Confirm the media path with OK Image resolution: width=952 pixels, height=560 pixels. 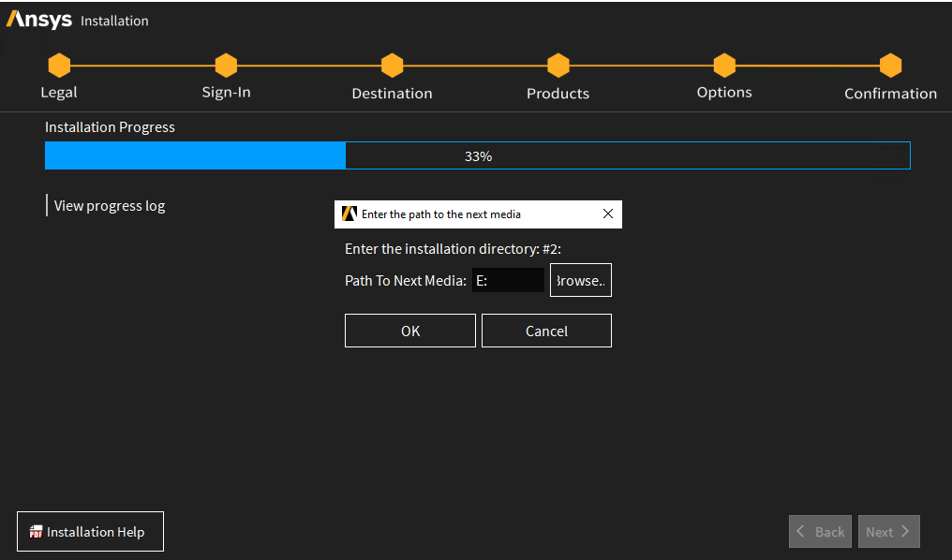point(410,331)
